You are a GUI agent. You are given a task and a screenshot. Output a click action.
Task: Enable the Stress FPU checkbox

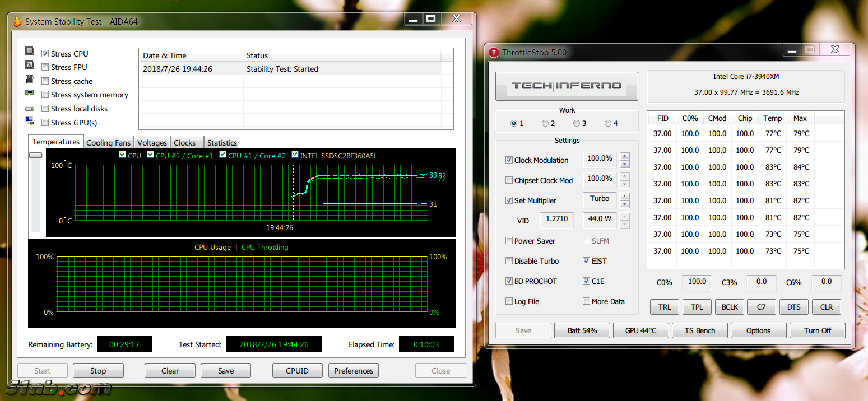point(45,67)
